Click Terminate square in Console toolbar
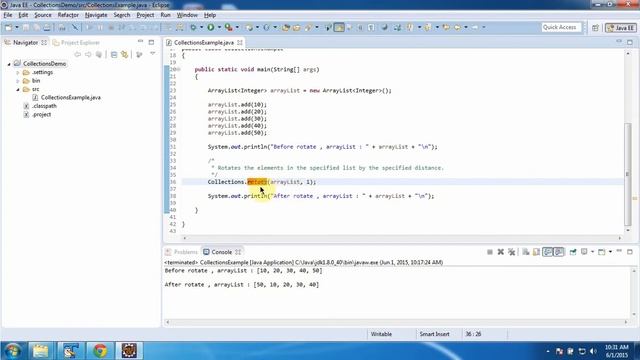Image resolution: width=640 pixels, height=360 pixels. coord(490,252)
